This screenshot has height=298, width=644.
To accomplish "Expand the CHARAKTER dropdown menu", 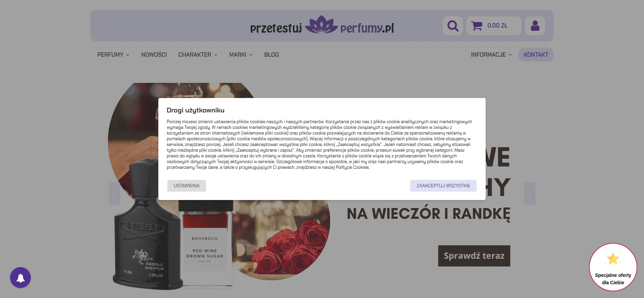I will (x=198, y=55).
